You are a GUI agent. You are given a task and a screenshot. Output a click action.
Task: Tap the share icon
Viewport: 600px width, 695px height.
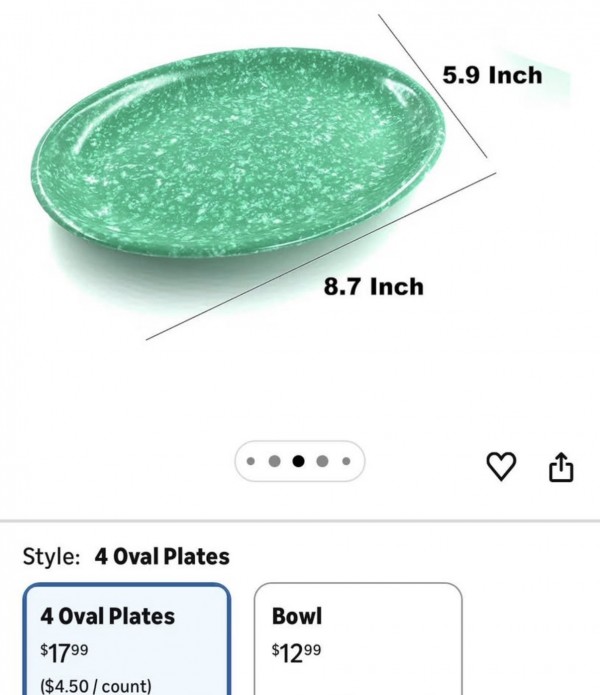[562, 466]
